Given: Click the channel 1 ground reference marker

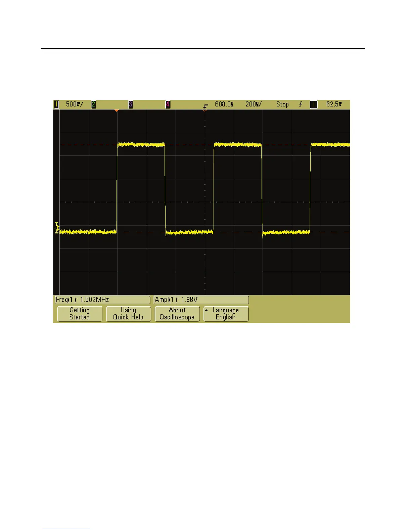Looking at the screenshot, I should coord(56,230).
